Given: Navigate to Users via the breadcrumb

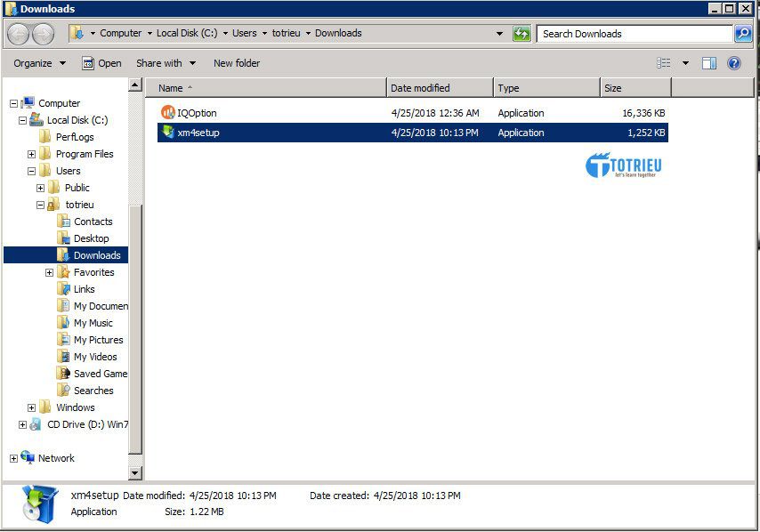Looking at the screenshot, I should point(244,33).
